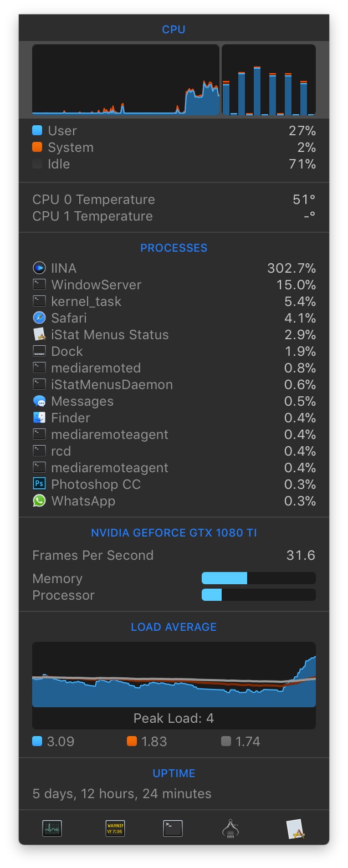Viewport: 348px width, 868px height.
Task: Click the WhatsApp process icon
Action: tap(39, 501)
